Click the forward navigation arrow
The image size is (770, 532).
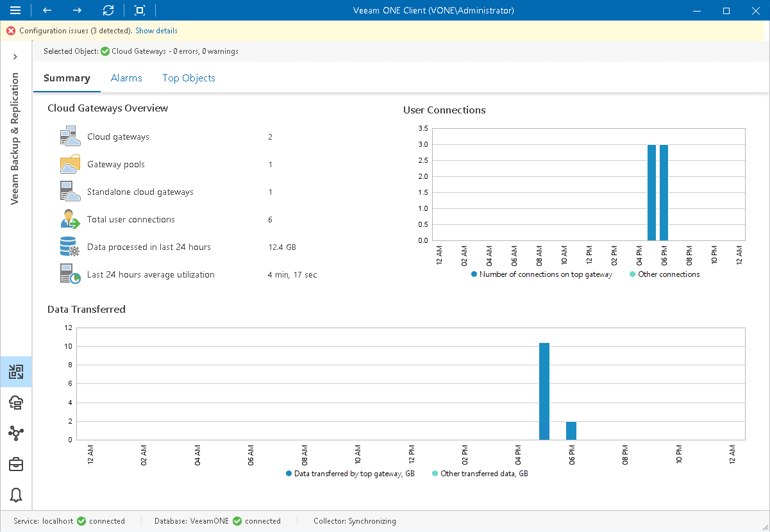76,10
